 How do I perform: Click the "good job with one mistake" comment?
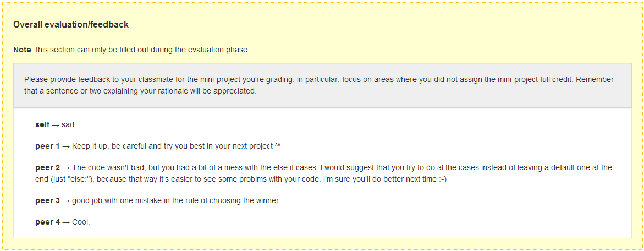176,201
